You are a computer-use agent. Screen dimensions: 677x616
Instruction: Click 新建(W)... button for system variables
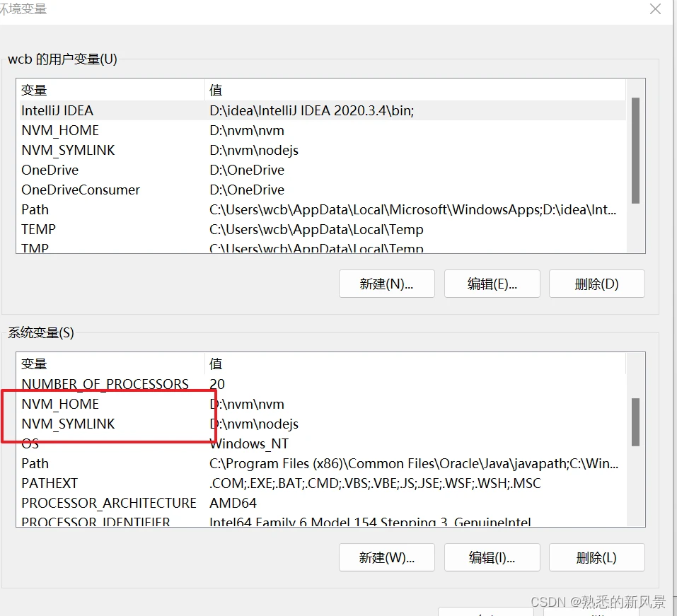pyautogui.click(x=386, y=557)
